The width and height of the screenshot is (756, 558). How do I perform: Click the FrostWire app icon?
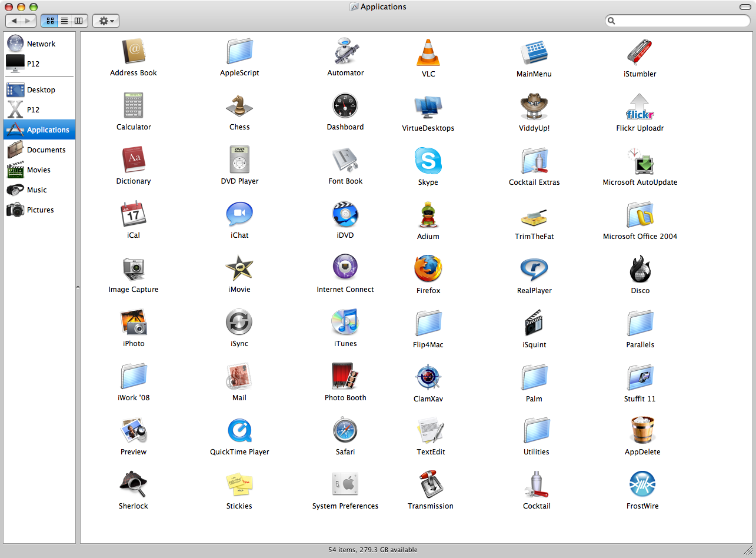point(642,485)
